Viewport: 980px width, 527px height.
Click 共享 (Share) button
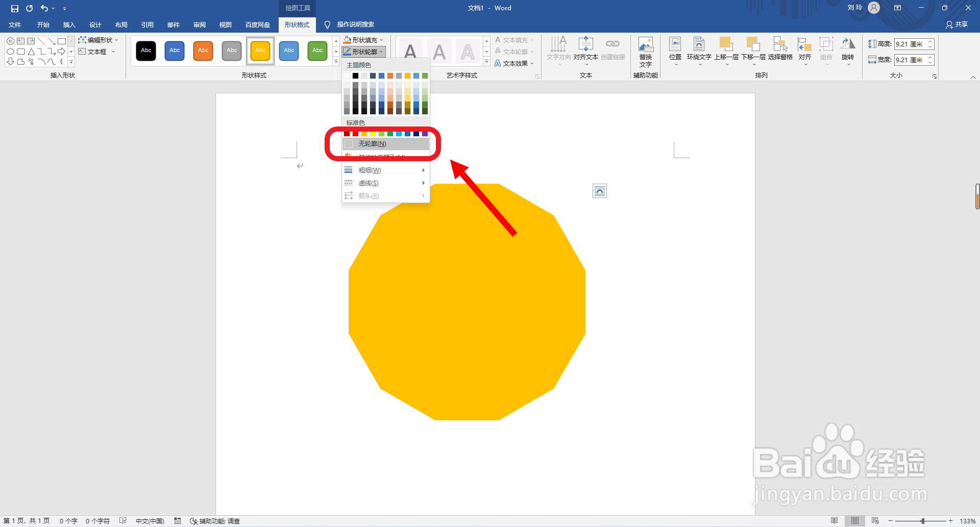tap(957, 24)
